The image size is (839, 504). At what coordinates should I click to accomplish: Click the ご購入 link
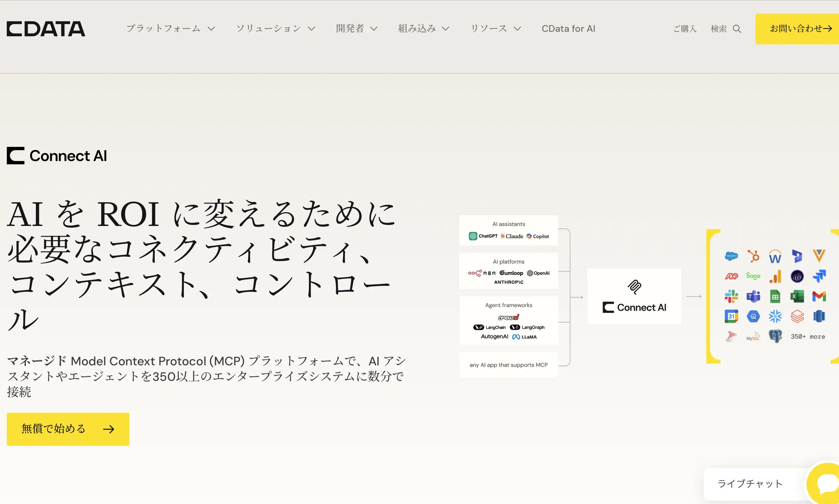pyautogui.click(x=685, y=29)
